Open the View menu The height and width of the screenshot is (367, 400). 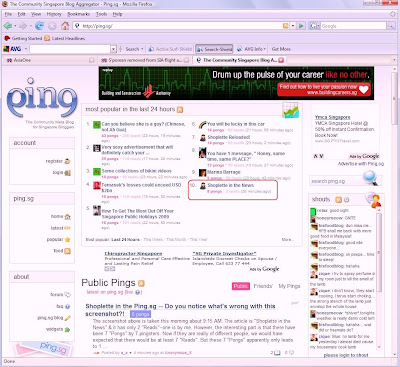[36, 14]
